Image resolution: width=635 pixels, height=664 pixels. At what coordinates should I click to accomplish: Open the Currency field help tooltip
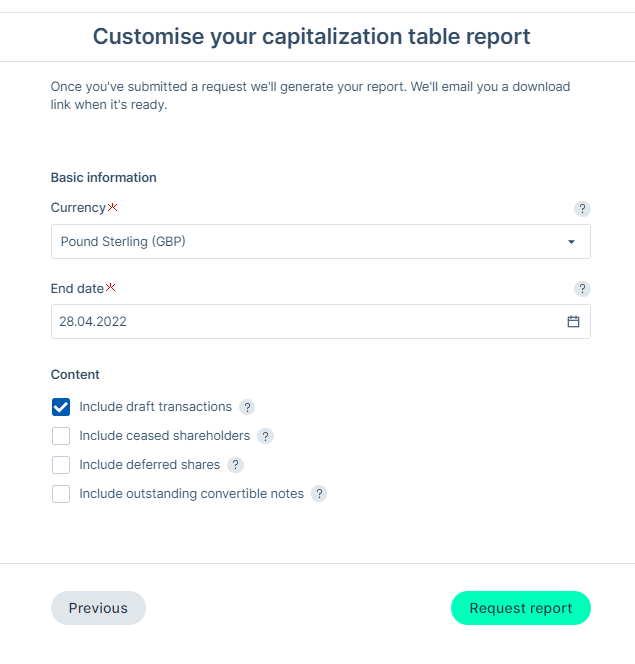pyautogui.click(x=582, y=209)
